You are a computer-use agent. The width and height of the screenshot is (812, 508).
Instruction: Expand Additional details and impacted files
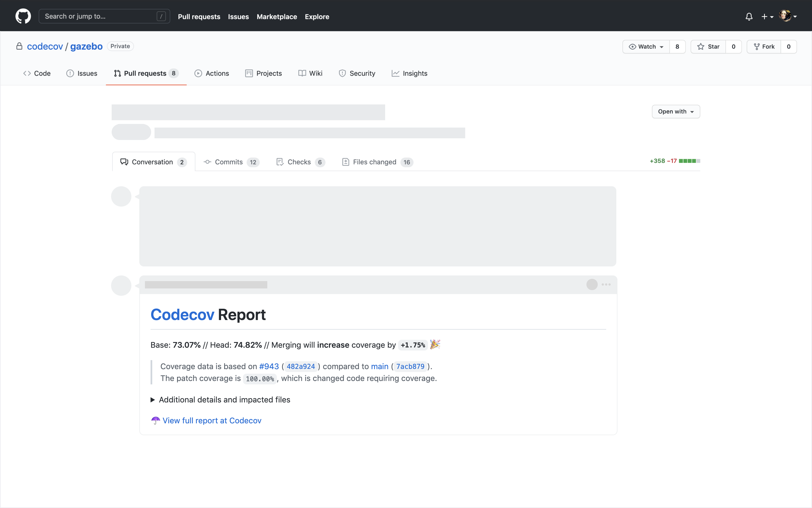[220, 399]
